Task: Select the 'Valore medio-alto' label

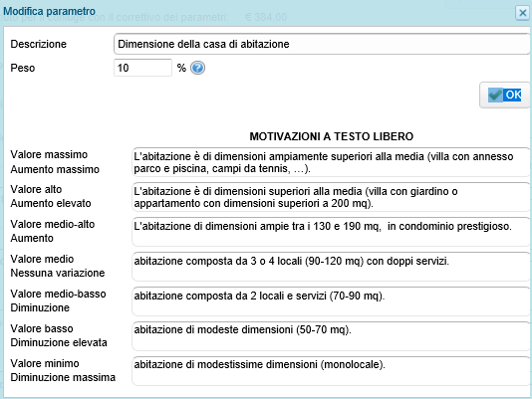Action: click(53, 224)
